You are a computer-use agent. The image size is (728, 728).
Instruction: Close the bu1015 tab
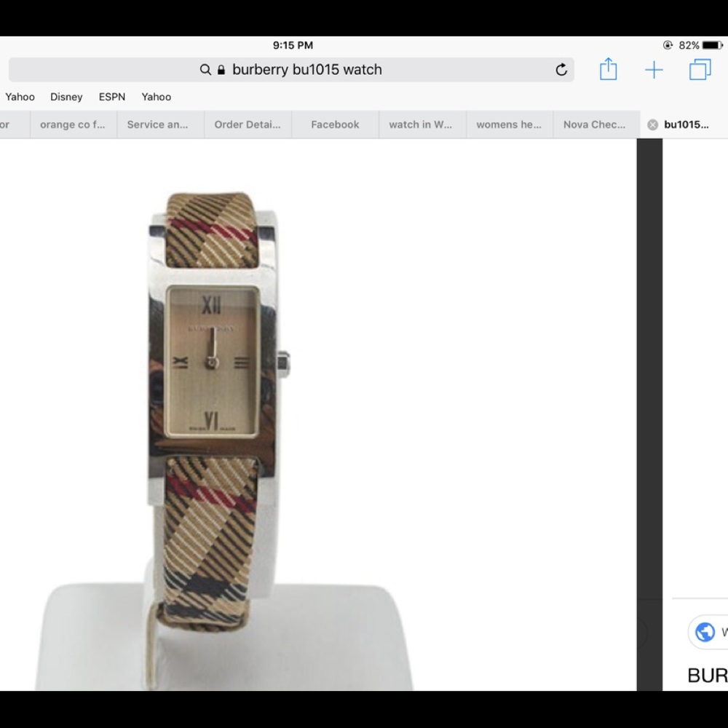[652, 124]
